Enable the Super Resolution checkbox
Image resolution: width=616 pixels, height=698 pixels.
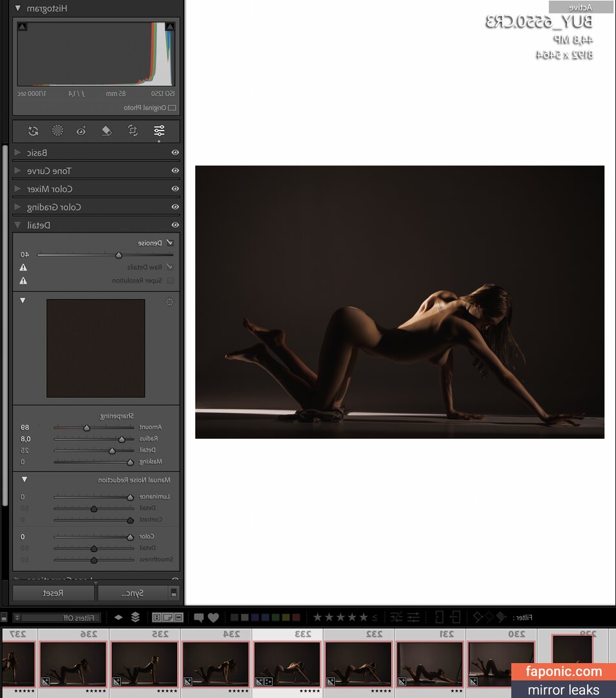pos(171,281)
